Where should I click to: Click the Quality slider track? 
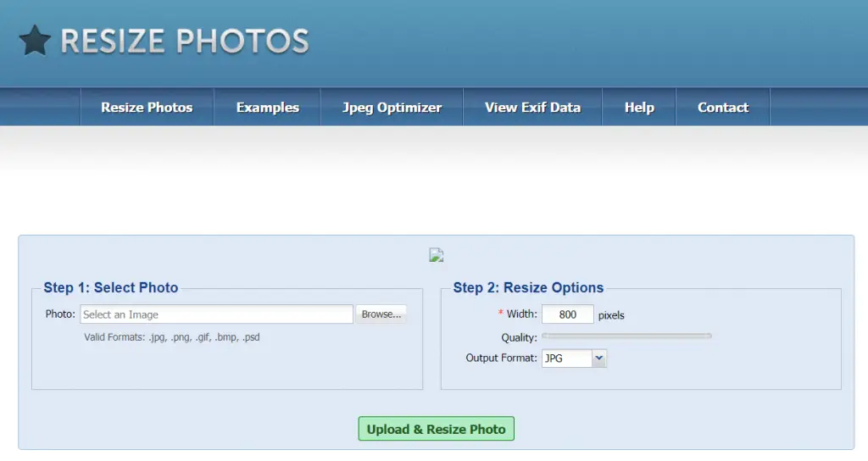click(626, 336)
